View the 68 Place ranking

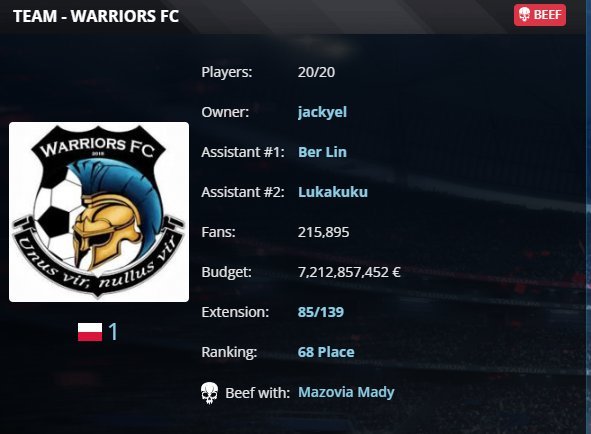pos(326,352)
